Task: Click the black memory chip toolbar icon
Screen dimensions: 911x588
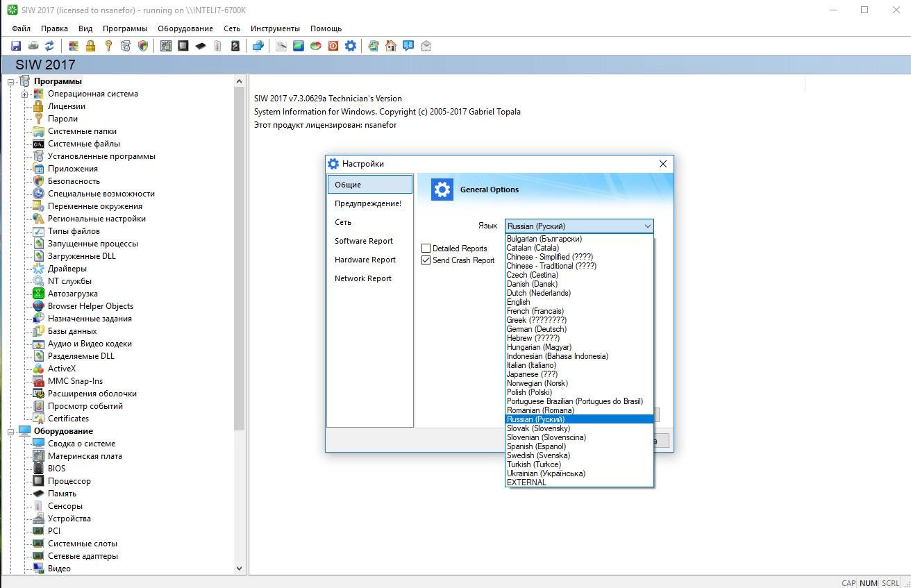Action: point(200,46)
